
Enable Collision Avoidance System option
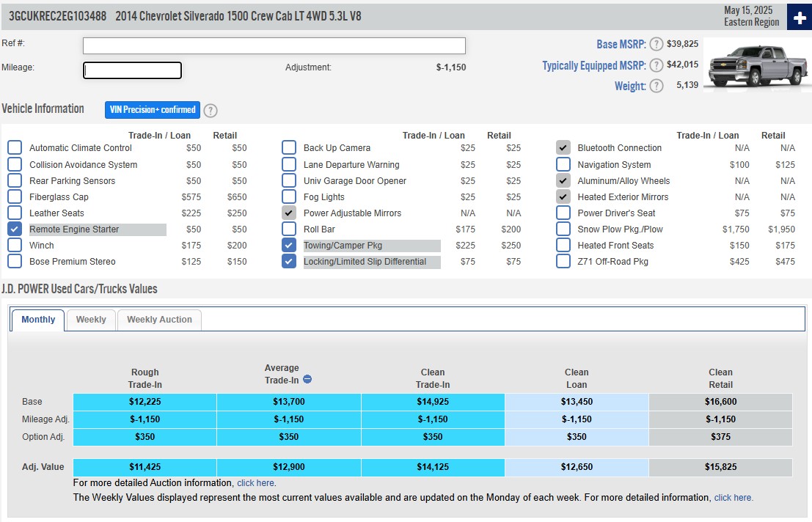coord(15,164)
